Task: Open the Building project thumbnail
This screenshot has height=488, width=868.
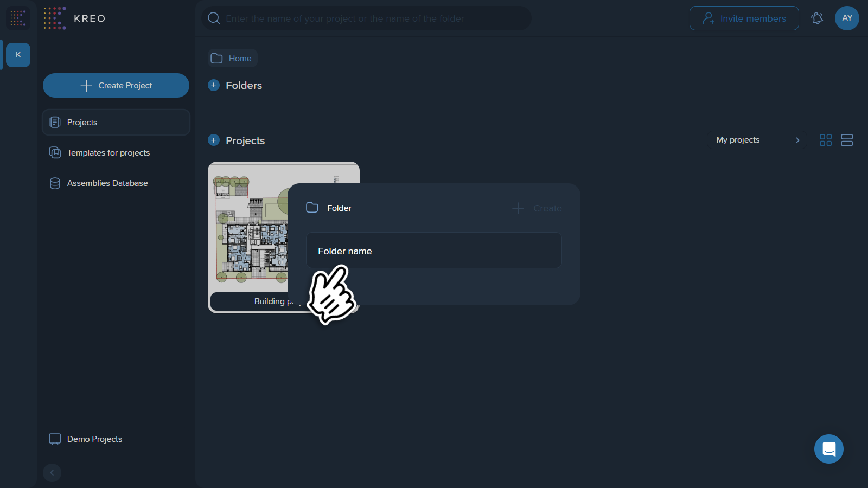Action: tap(247, 228)
